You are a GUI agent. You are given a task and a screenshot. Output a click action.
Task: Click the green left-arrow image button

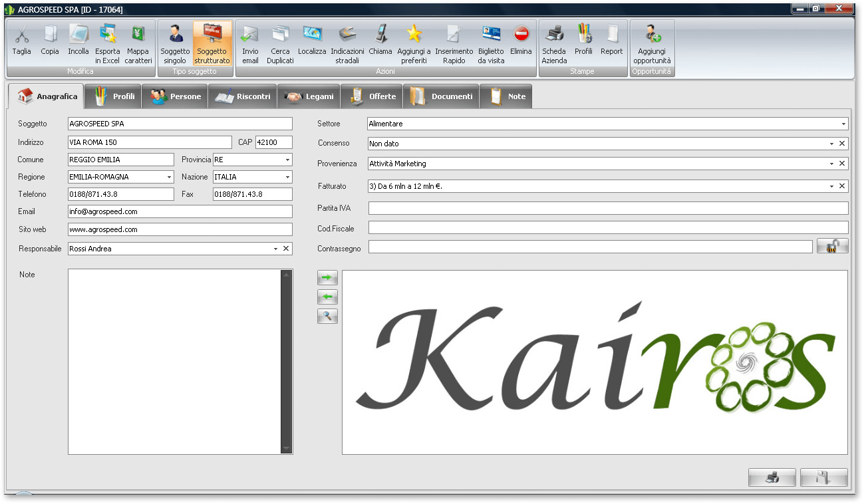click(328, 297)
